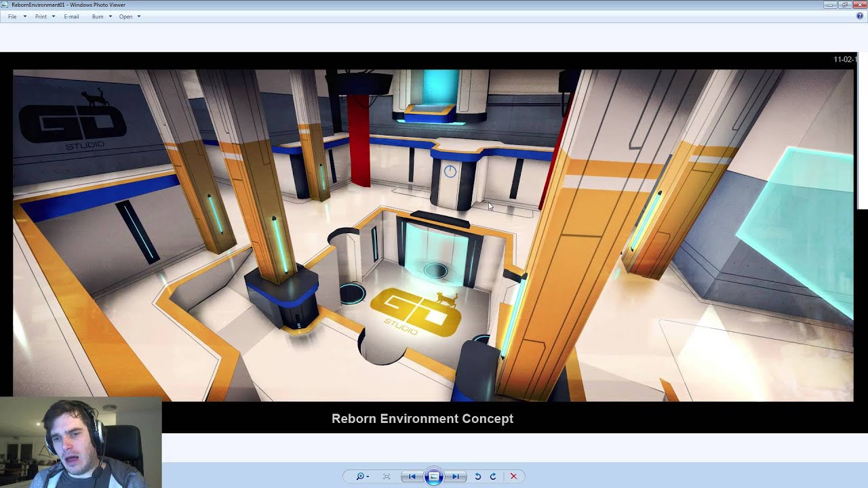Rotate the image counterclockwise
This screenshot has height=488, width=868.
tap(477, 476)
